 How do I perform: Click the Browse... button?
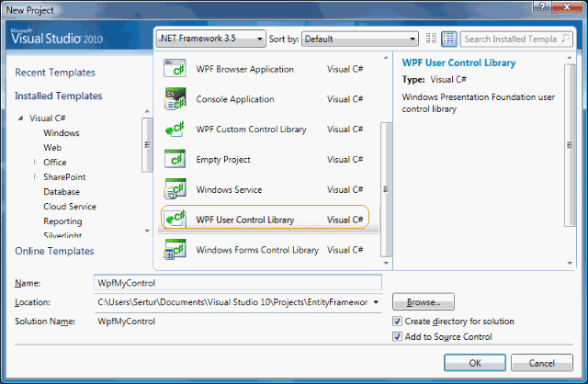[x=424, y=302]
